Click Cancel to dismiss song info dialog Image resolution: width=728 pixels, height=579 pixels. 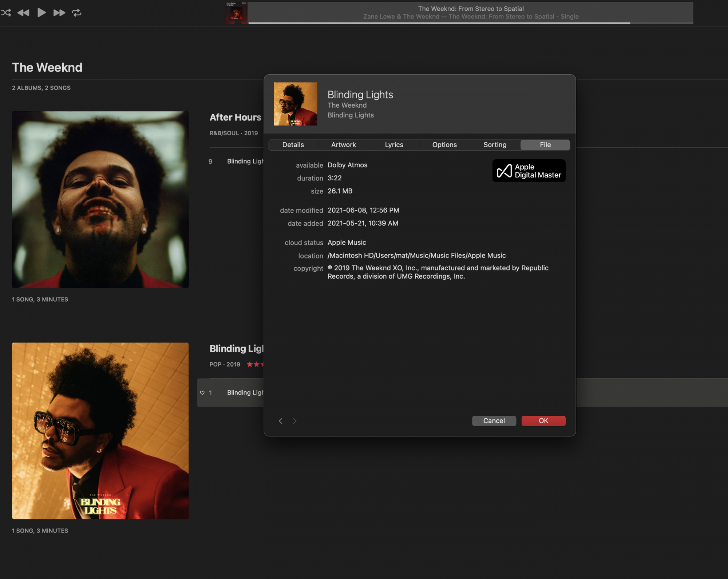[493, 420]
